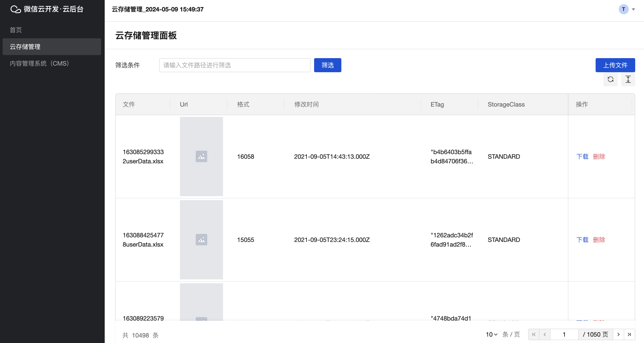Delete the 1630884254778userData.xlsx file
Image resolution: width=644 pixels, height=343 pixels.
(599, 240)
